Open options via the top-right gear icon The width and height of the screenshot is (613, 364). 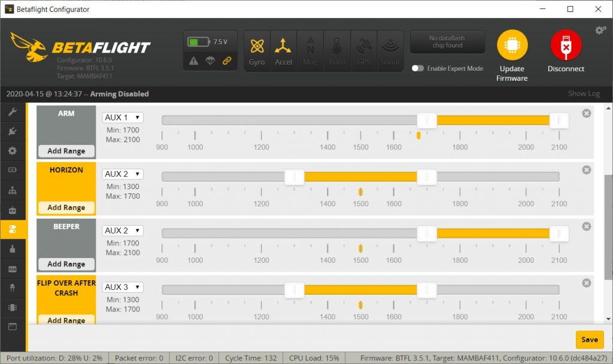(x=600, y=30)
